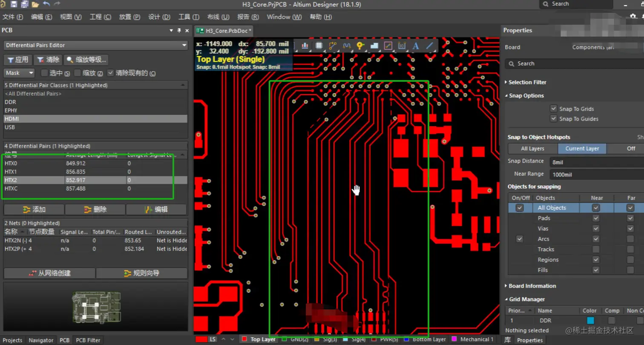This screenshot has height=345, width=644.
Task: Toggle the Pads Near checkbox
Action: (596, 218)
